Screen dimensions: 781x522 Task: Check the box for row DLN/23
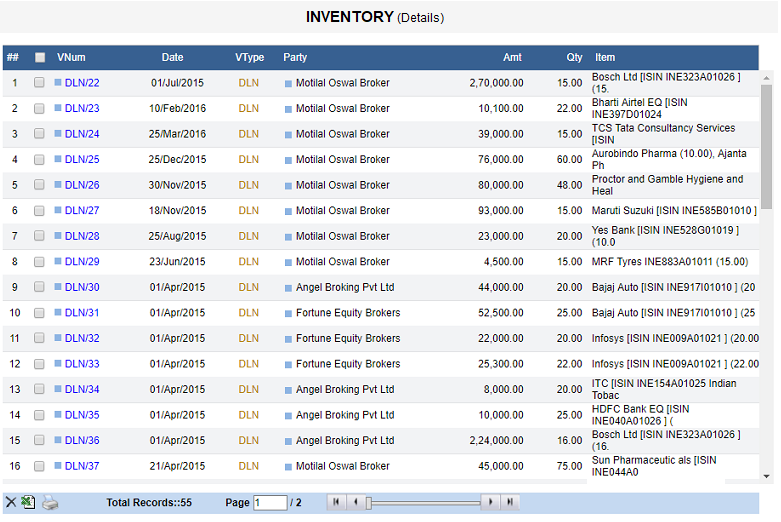pyautogui.click(x=39, y=108)
